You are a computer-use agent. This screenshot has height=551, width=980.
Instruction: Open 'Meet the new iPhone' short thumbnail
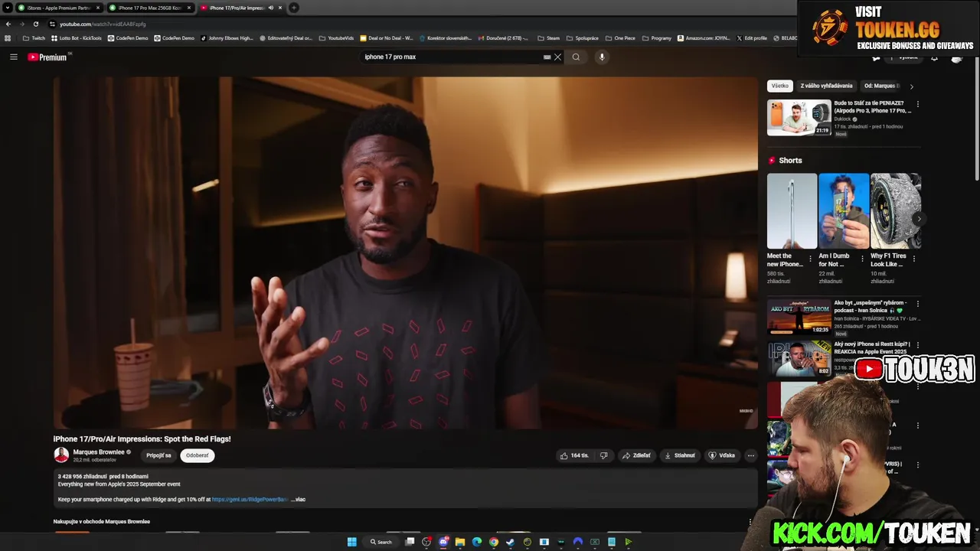tap(792, 211)
